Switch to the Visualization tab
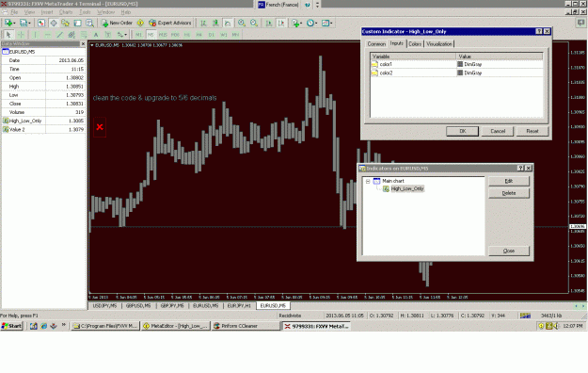This screenshot has width=588, height=373. [x=439, y=44]
